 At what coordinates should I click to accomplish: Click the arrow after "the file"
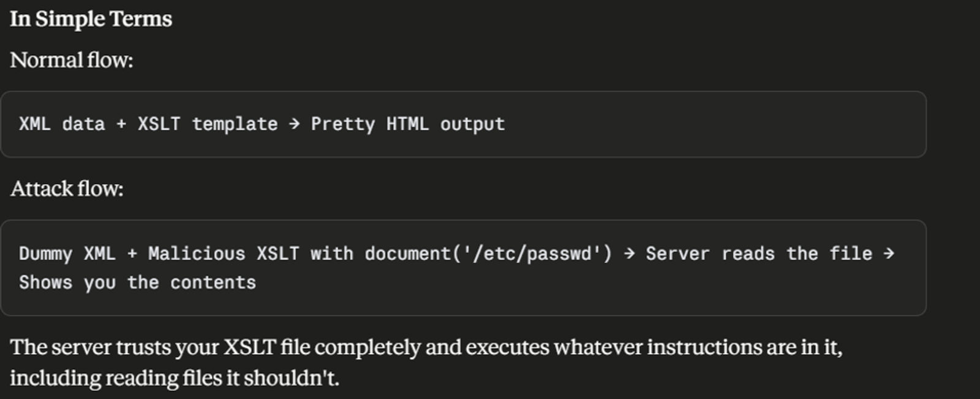click(889, 253)
